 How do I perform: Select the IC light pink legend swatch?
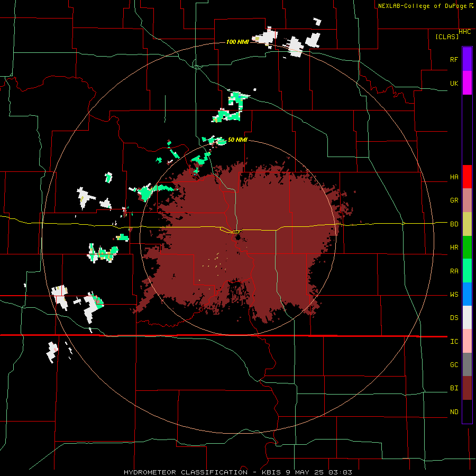tap(467, 341)
